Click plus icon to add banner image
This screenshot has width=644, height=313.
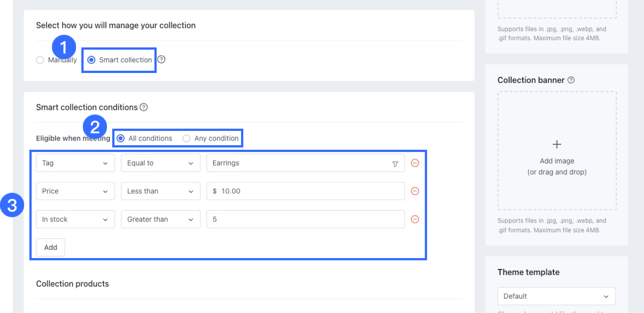(557, 144)
